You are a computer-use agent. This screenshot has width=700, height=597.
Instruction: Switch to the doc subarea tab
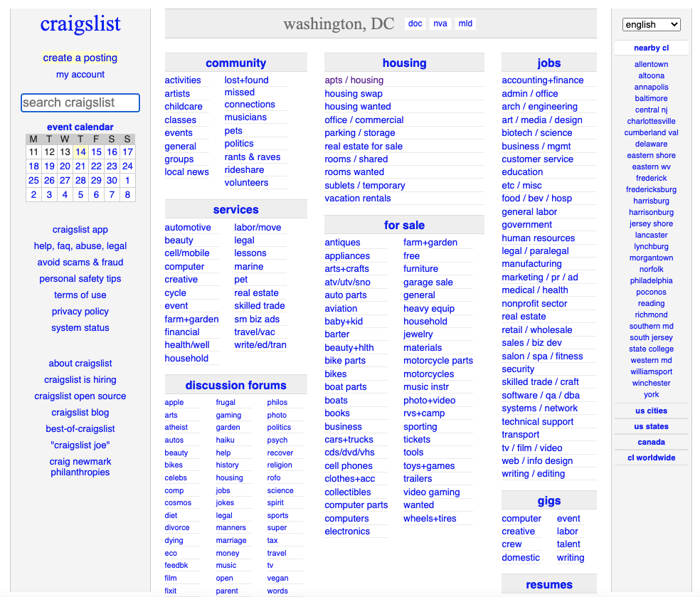415,23
